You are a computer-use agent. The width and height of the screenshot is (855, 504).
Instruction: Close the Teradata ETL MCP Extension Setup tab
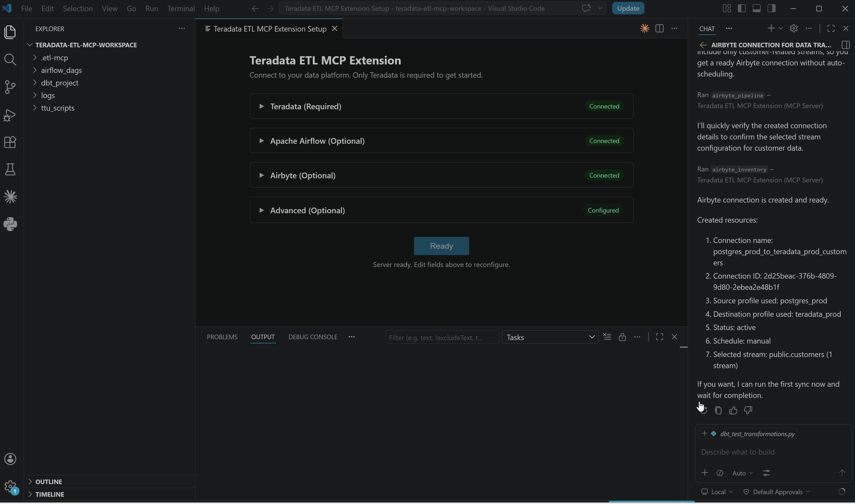(x=335, y=29)
